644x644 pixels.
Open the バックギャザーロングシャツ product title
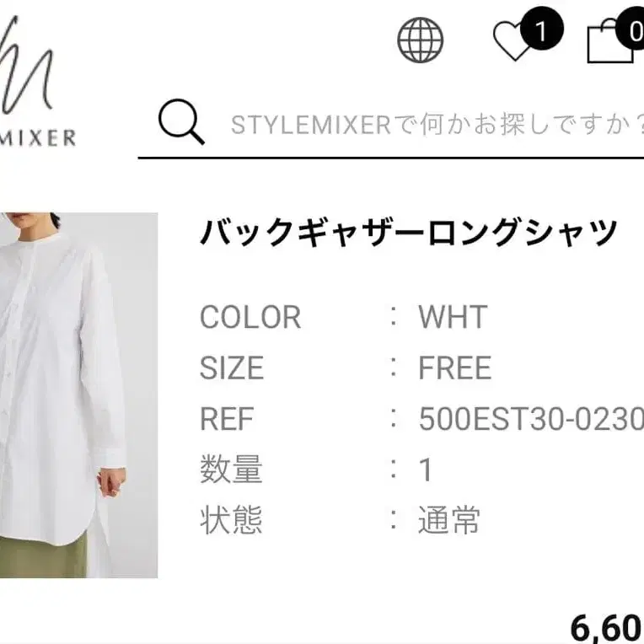pos(409,233)
